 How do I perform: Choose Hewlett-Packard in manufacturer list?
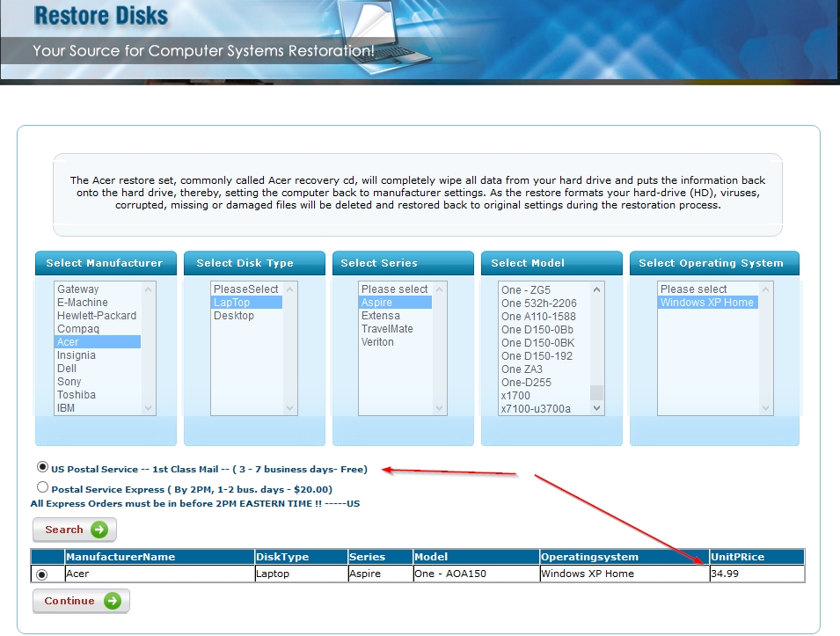coord(98,316)
